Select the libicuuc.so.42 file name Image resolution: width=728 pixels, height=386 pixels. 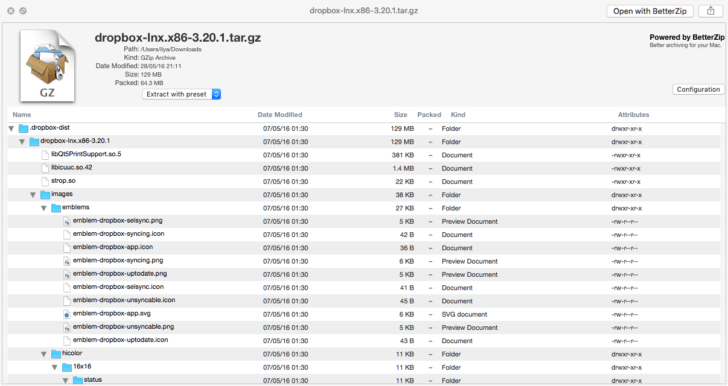(72, 167)
